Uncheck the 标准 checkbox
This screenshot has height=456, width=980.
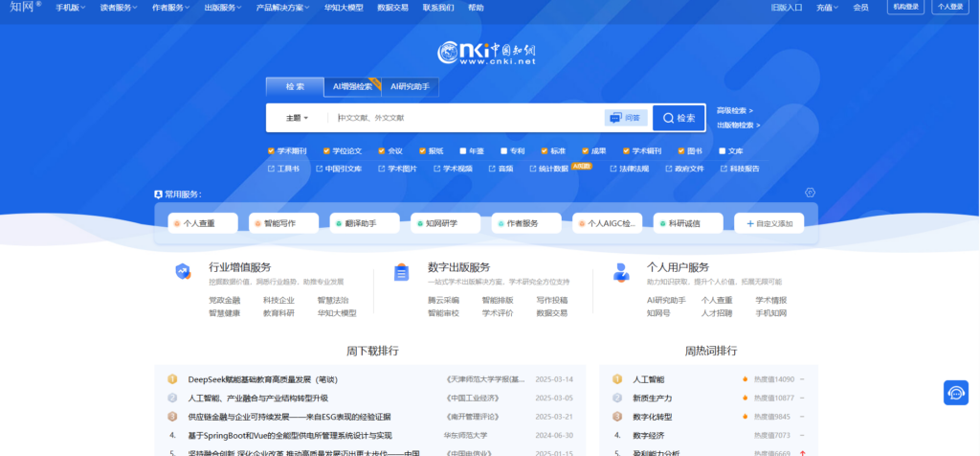545,150
